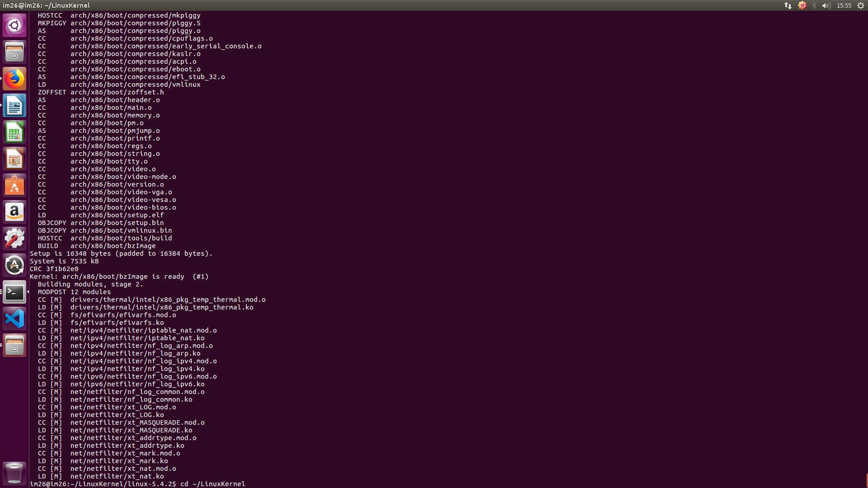Open the Files manager at top of dock
Viewport: 868px width, 488px height.
(x=14, y=52)
